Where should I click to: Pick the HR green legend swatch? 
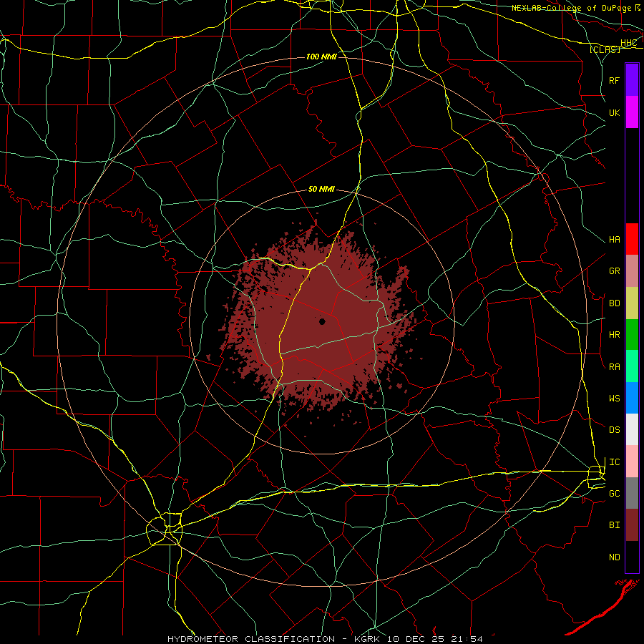pyautogui.click(x=632, y=335)
